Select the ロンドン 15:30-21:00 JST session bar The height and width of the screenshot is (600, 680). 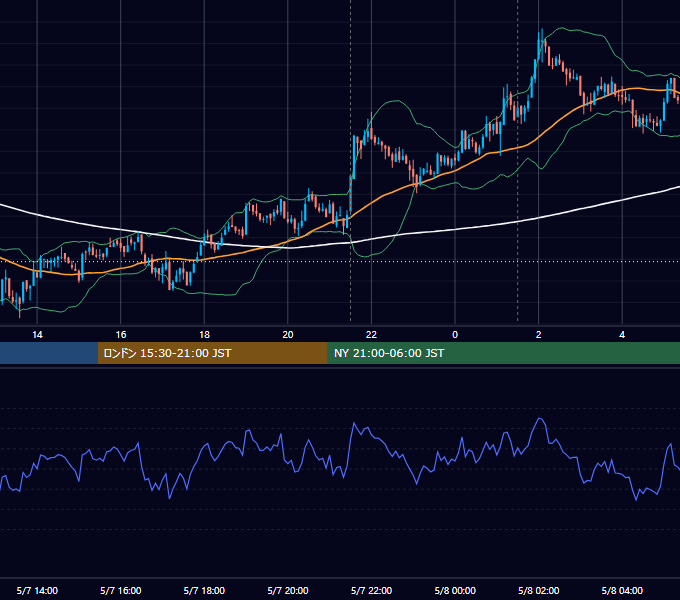pyautogui.click(x=212, y=353)
